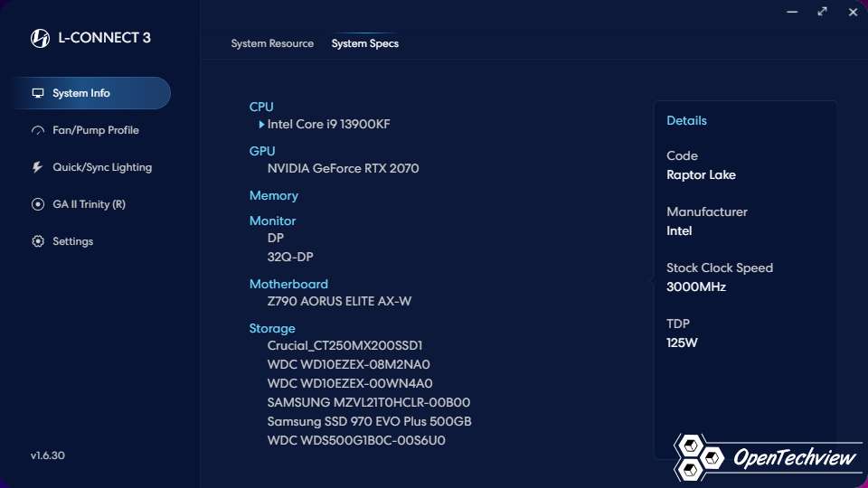Click the System Info monitor icon

[38, 93]
